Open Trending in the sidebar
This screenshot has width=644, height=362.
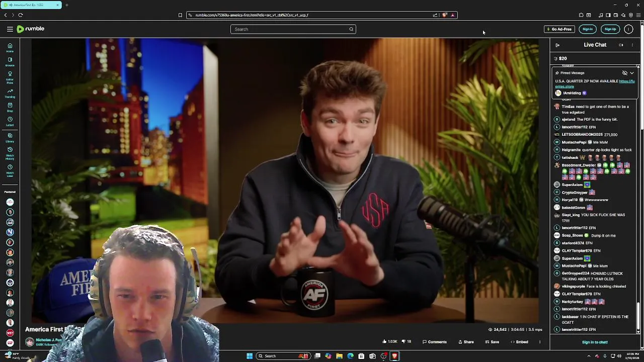tap(10, 93)
